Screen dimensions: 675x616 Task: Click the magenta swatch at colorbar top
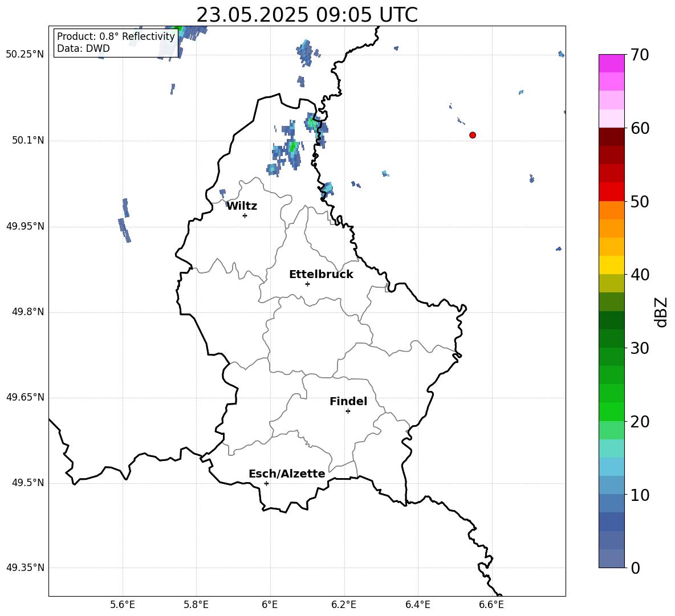pos(611,63)
